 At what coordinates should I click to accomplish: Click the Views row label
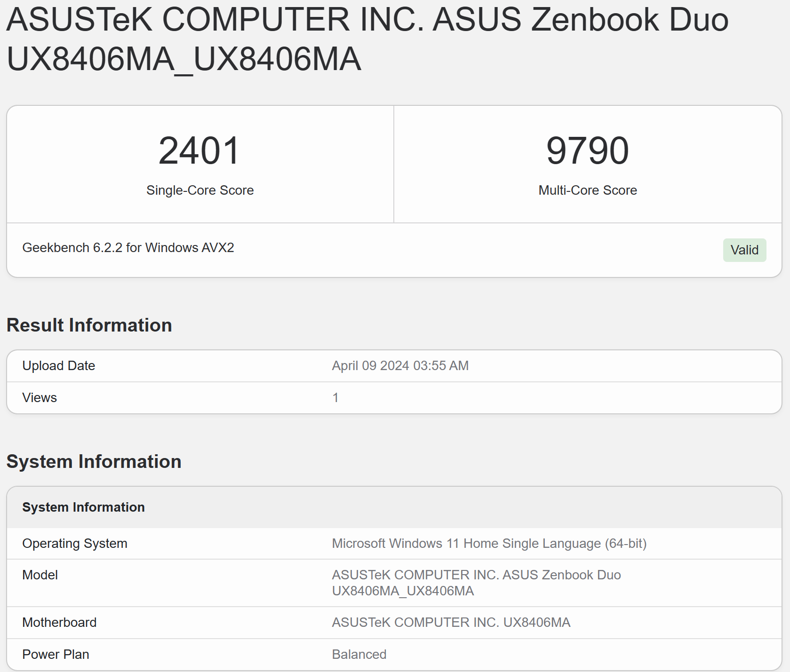point(40,397)
